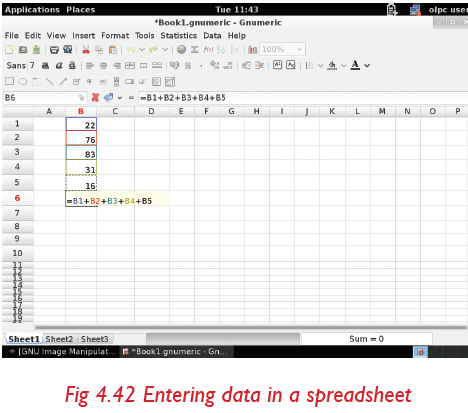
Task: Insert a scrollbar form object
Action: point(116,82)
